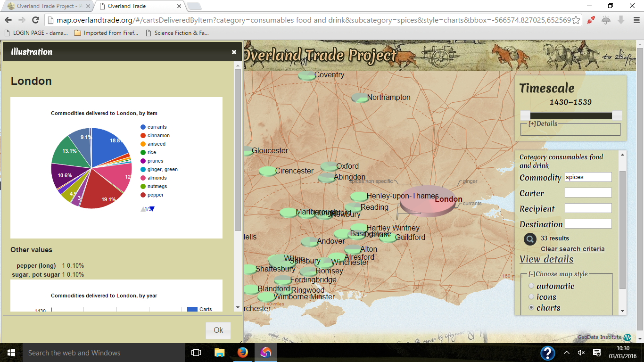Viewport: 644px width, 362px height.
Task: Select the charts map style radio
Action: pos(532,308)
